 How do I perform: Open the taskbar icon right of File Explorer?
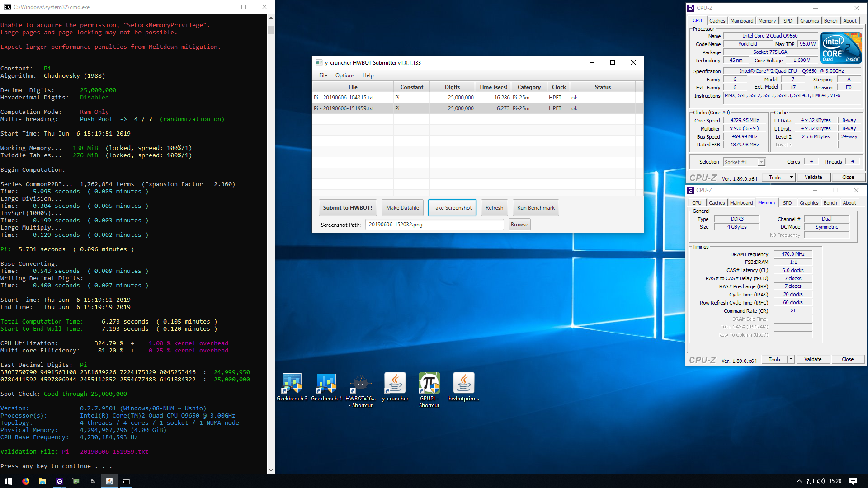coord(59,481)
